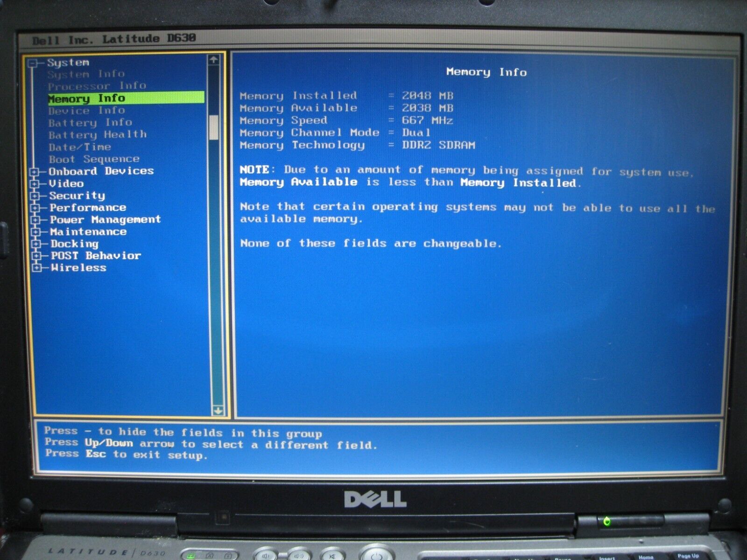Open Battery Info entry
Screen dimensions: 747x560
(x=90, y=123)
